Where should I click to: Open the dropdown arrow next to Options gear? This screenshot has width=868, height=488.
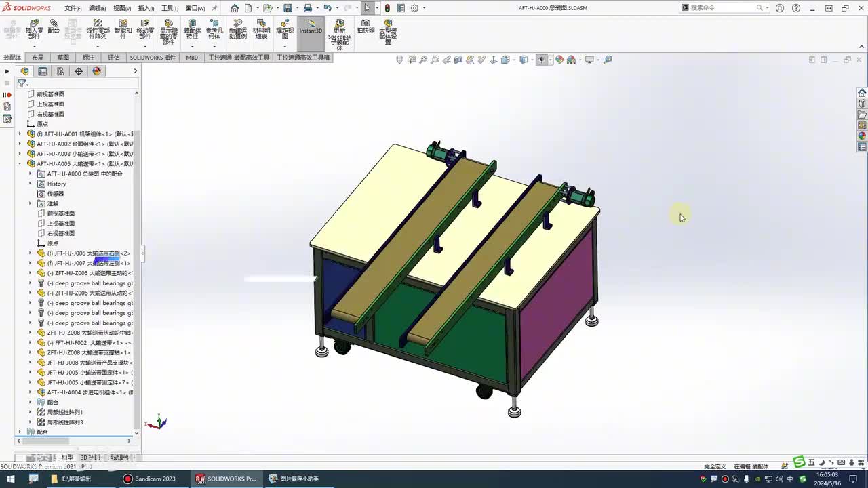[424, 8]
